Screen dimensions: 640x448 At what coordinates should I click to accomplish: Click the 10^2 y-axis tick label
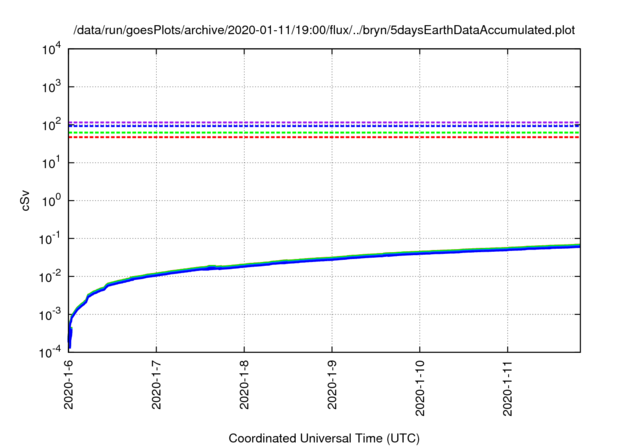(x=52, y=125)
